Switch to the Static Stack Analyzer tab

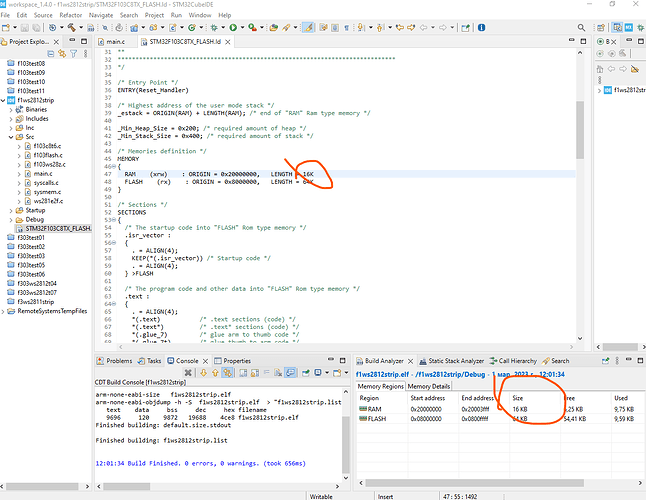(x=452, y=361)
